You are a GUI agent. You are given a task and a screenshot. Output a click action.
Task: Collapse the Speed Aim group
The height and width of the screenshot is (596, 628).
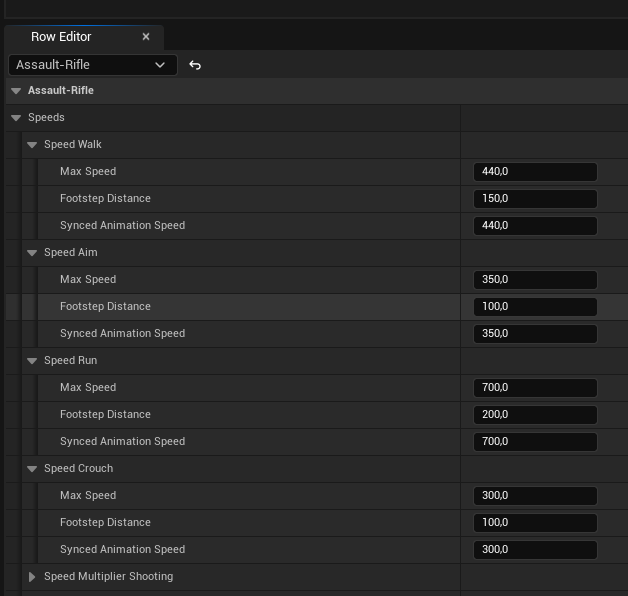click(x=32, y=253)
